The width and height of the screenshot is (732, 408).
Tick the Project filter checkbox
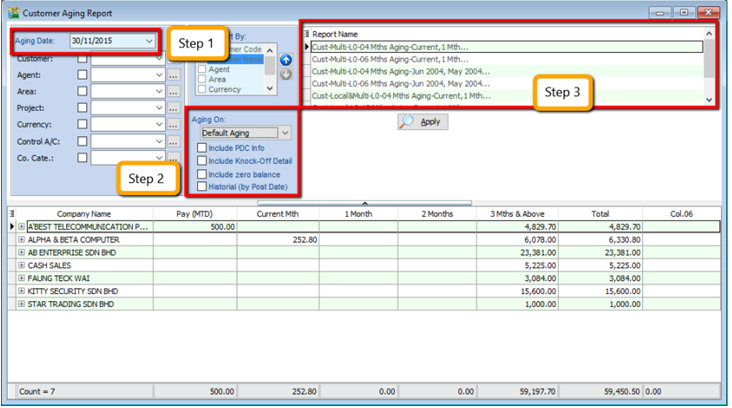(82, 107)
